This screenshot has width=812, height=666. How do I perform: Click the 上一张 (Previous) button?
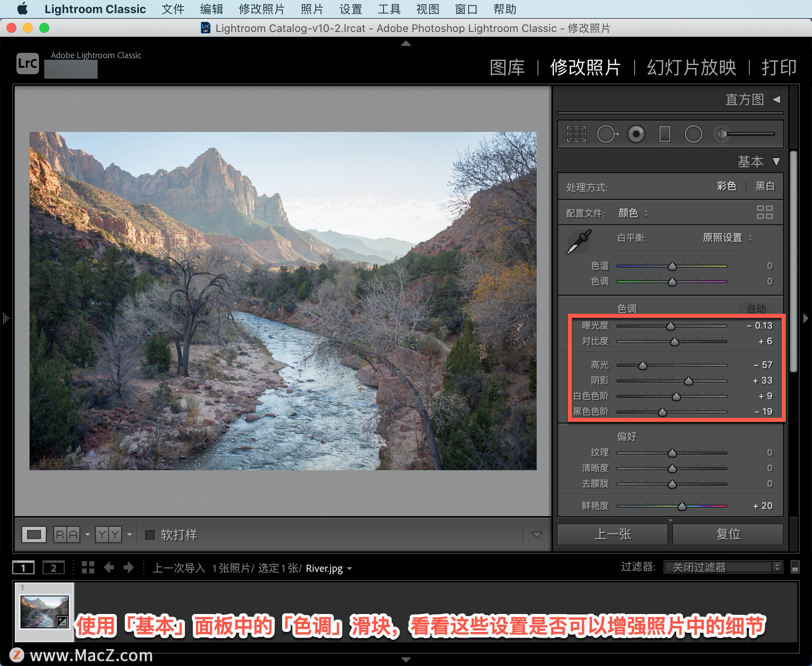(x=613, y=534)
